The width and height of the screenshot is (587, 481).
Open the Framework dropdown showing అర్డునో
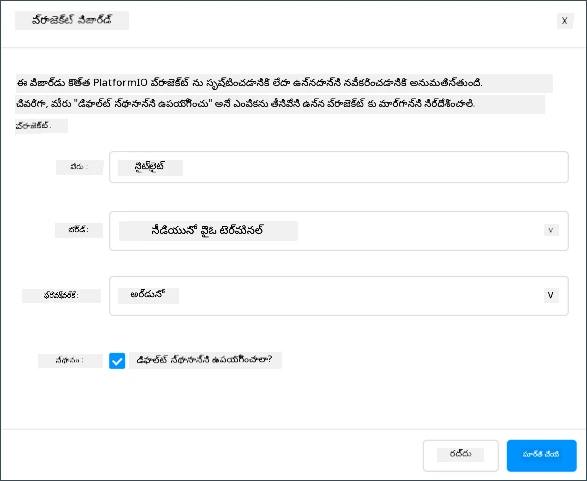339,296
